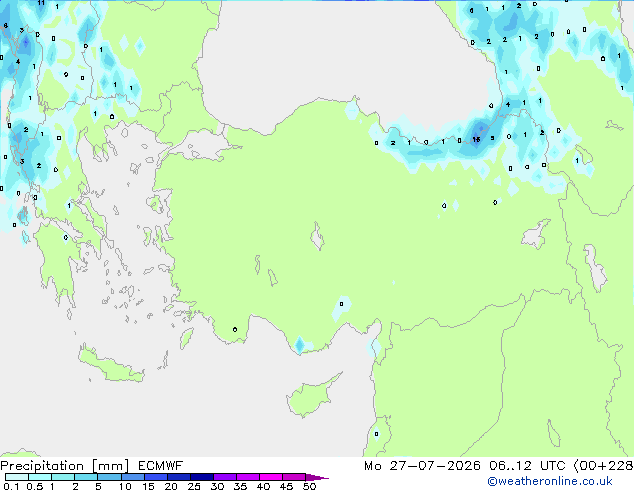
Task: Select the 30–35 mm purple legend swatch
Action: 225,477
